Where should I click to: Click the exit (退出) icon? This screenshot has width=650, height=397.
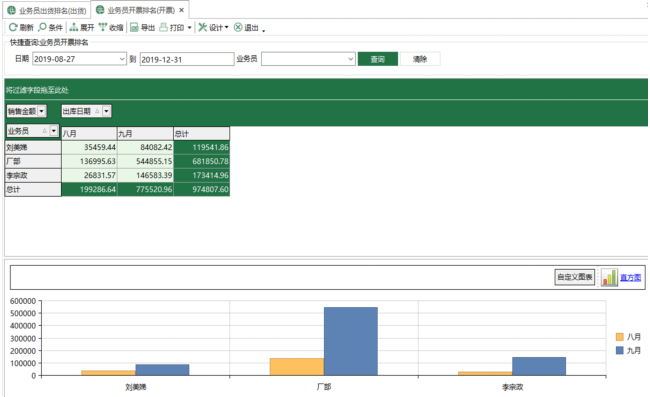[238, 27]
